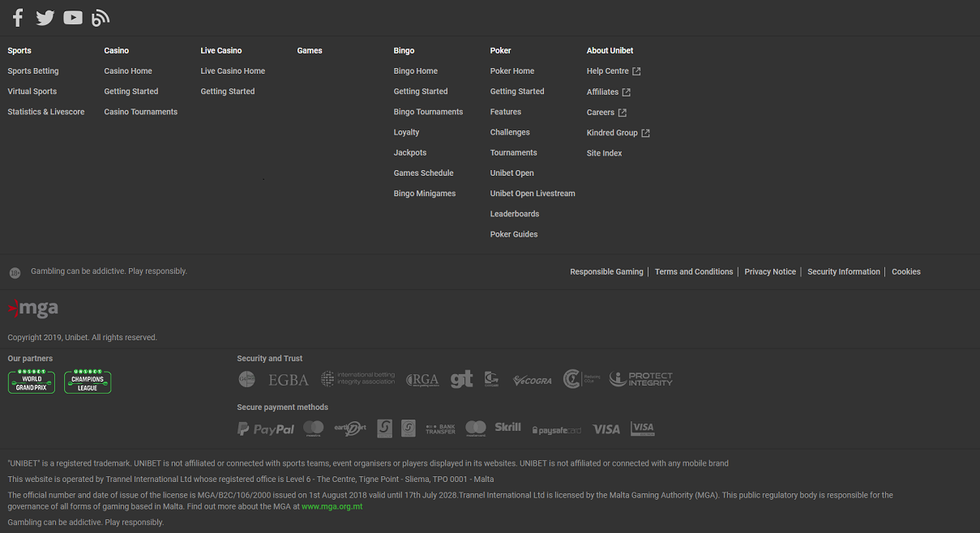The width and height of the screenshot is (980, 533).
Task: Click the MGA logo
Action: pyautogui.click(x=33, y=309)
